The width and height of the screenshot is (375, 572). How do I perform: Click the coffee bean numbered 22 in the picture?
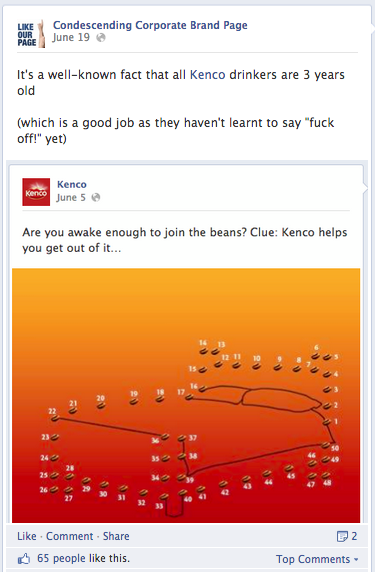click(x=55, y=418)
